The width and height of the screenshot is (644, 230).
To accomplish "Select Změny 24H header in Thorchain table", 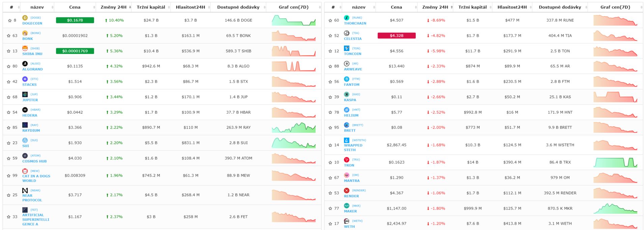I will click(435, 7).
